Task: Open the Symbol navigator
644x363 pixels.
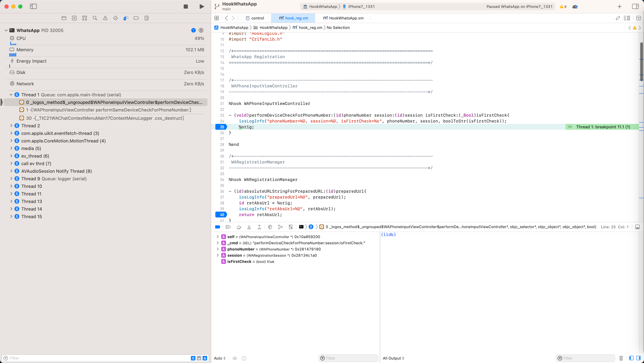Action: click(84, 18)
